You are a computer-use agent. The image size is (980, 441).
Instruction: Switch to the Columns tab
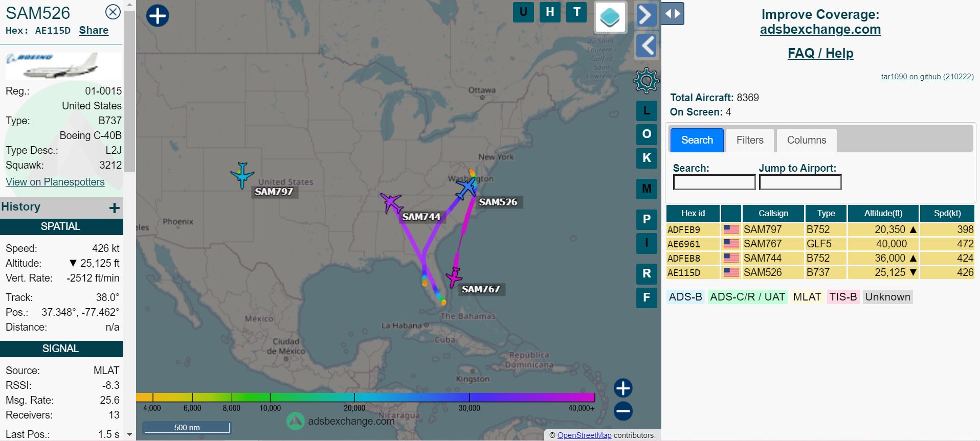tap(807, 140)
